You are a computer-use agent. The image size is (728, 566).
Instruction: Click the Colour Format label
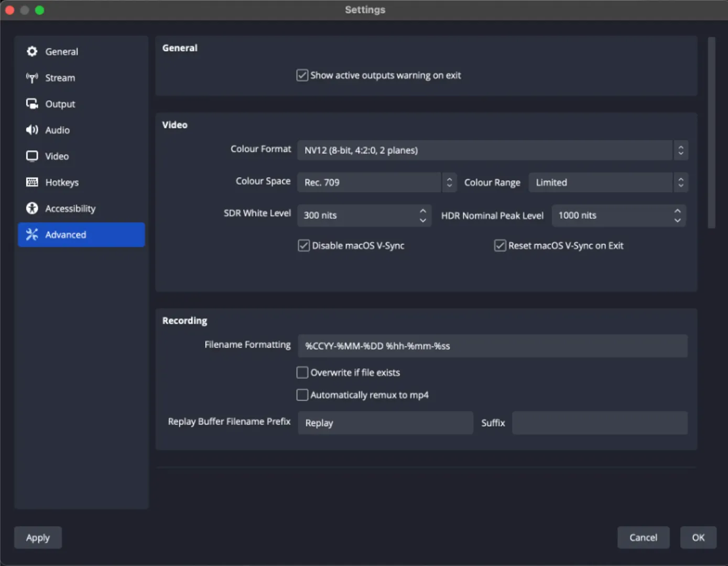click(260, 149)
